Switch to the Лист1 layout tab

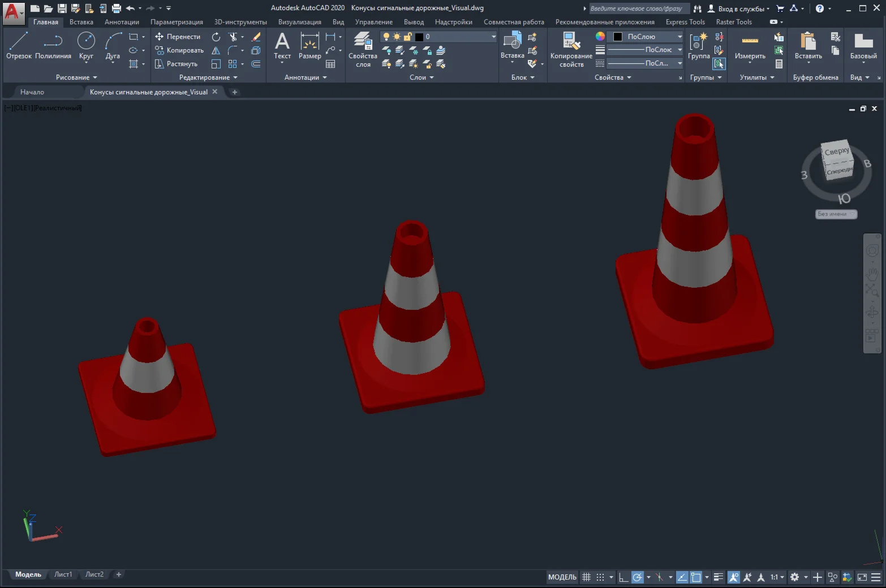point(63,574)
